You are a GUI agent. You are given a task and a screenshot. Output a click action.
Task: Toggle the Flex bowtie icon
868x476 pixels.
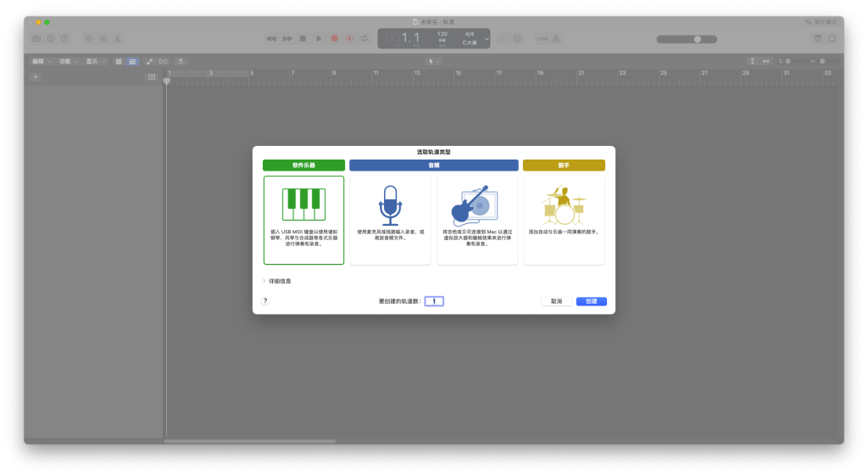point(164,61)
